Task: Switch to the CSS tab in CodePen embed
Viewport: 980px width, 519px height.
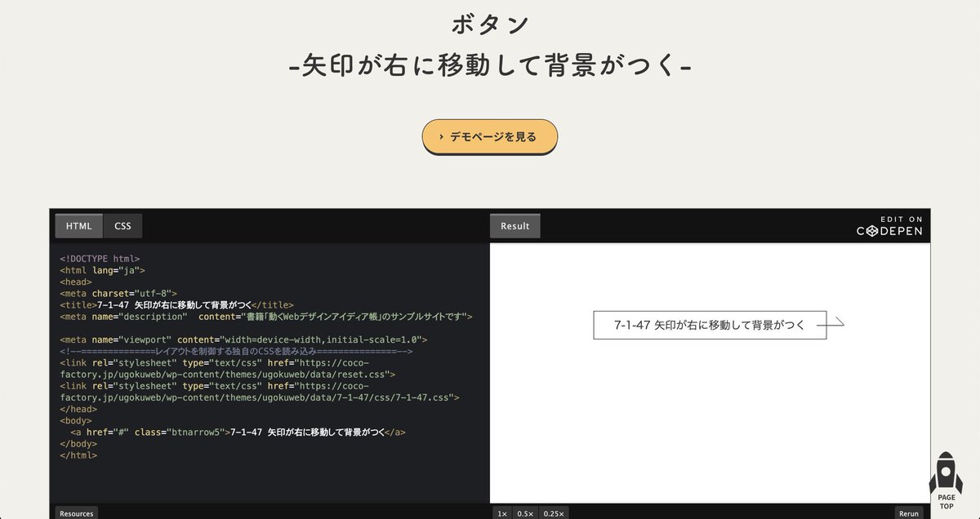Action: point(122,226)
